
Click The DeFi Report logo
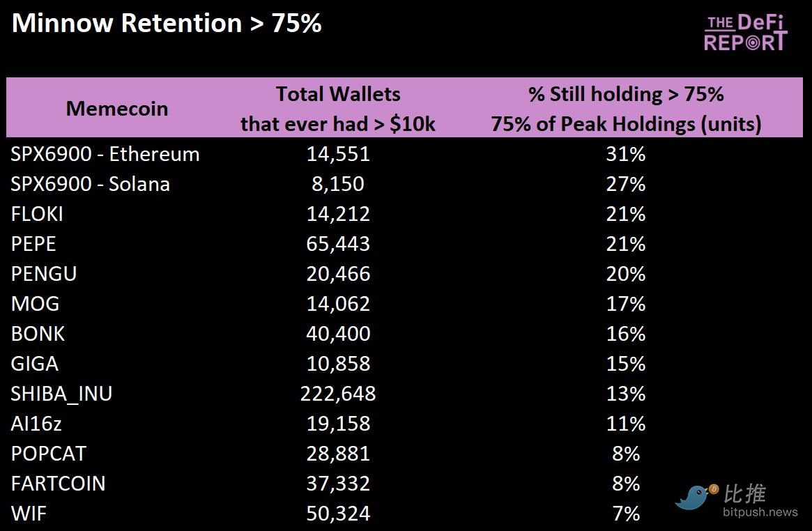(745, 33)
